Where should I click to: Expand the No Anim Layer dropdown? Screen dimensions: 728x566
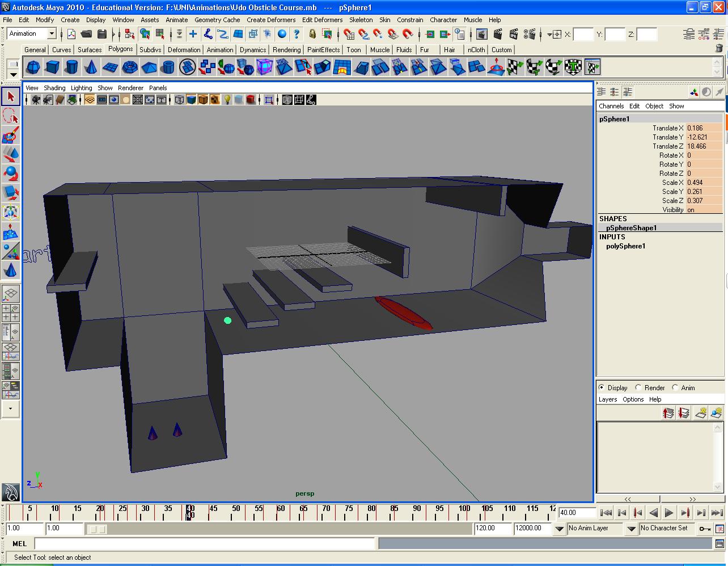pos(631,529)
